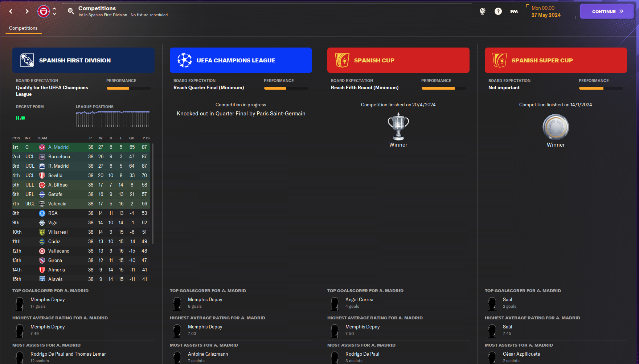Open the help question mark icon
639x364 pixels.
[x=498, y=11]
